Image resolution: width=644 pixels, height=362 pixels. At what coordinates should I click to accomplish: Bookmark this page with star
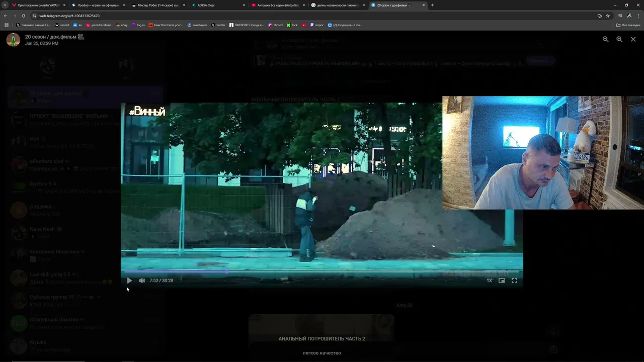(608, 16)
